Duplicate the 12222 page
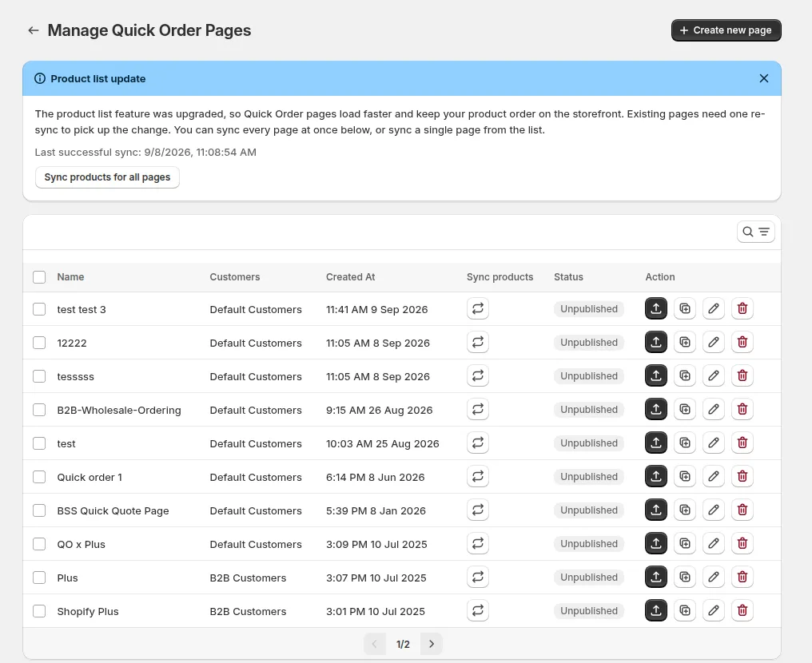Screen dimensions: 812x663 [685, 343]
